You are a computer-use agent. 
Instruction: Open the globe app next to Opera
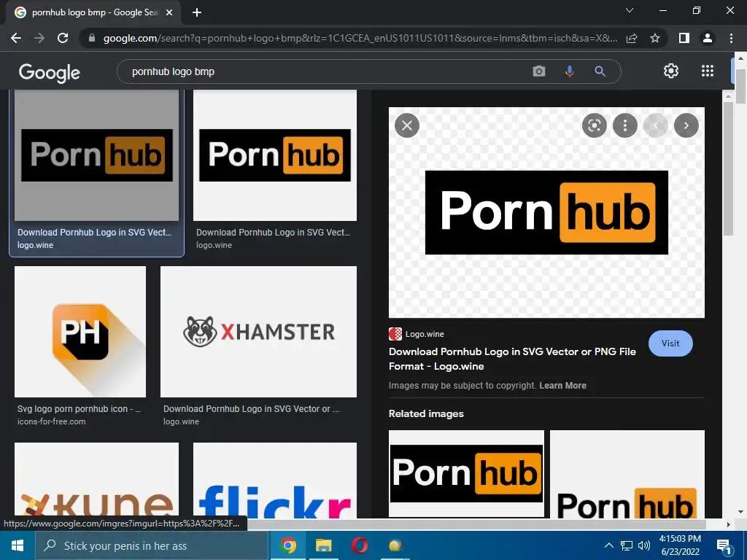(395, 545)
